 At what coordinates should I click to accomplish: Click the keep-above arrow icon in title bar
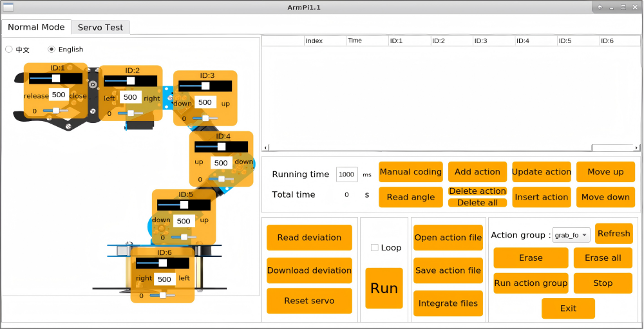click(x=600, y=7)
